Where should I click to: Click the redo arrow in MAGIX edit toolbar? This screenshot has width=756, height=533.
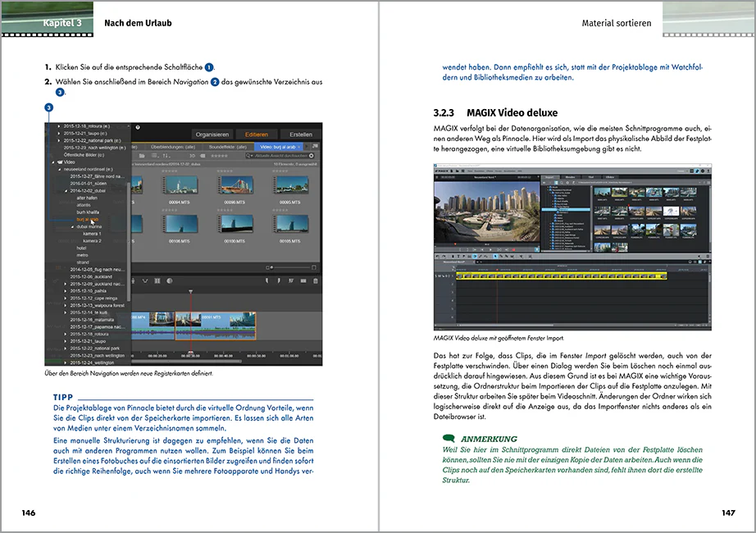click(444, 256)
